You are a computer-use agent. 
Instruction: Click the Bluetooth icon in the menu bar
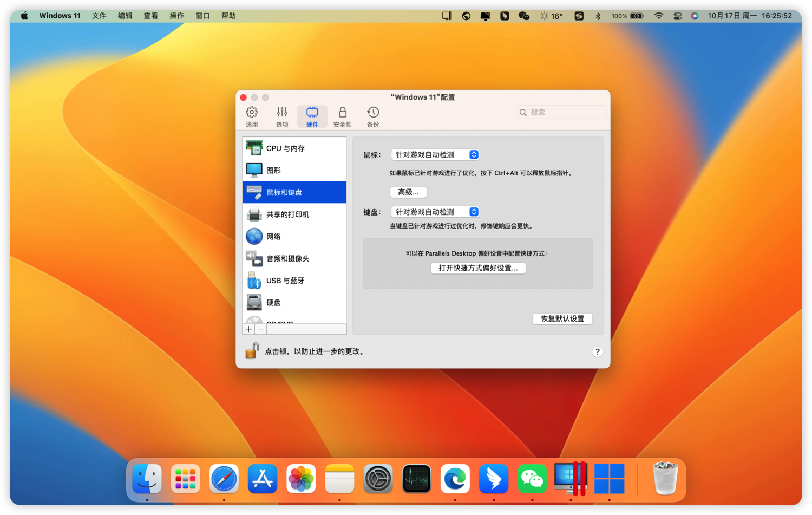click(598, 16)
